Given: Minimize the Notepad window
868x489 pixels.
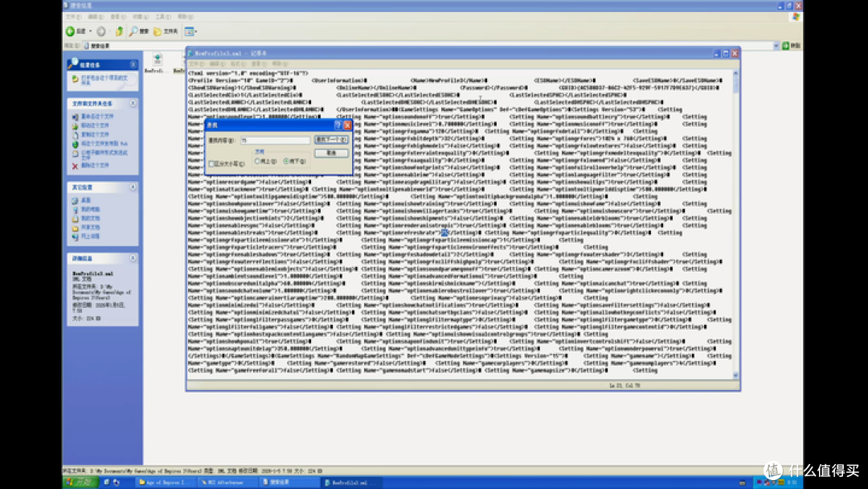Looking at the screenshot, I should point(716,53).
